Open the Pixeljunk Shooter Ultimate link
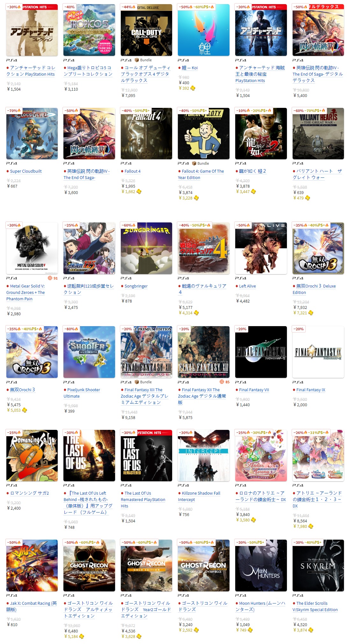This screenshot has width=350, height=644. pos(82,393)
